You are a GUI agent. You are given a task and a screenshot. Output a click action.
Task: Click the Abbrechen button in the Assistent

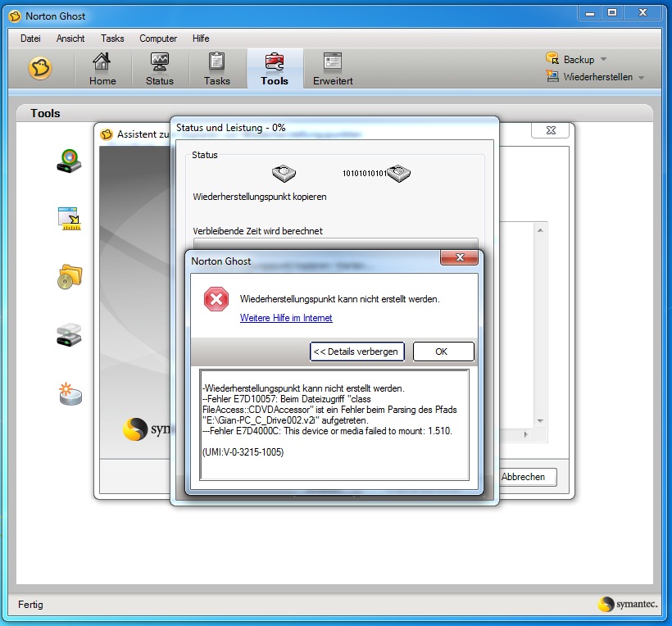(x=528, y=477)
